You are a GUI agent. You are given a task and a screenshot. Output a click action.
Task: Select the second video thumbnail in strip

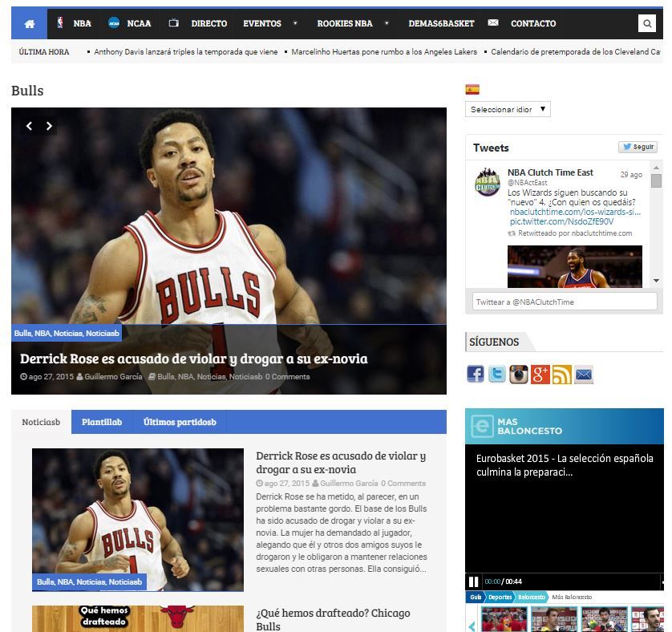(553, 619)
